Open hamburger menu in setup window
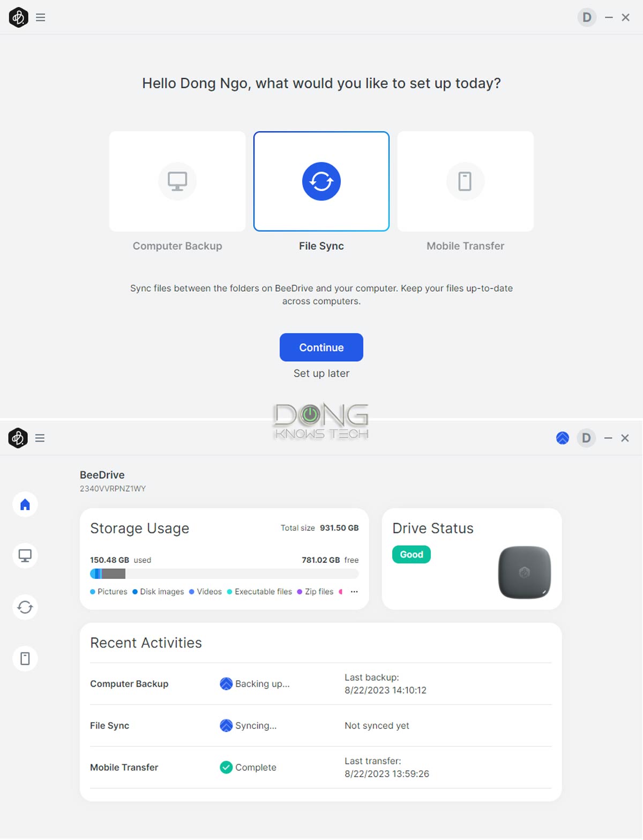This screenshot has height=840, width=643. pos(40,18)
